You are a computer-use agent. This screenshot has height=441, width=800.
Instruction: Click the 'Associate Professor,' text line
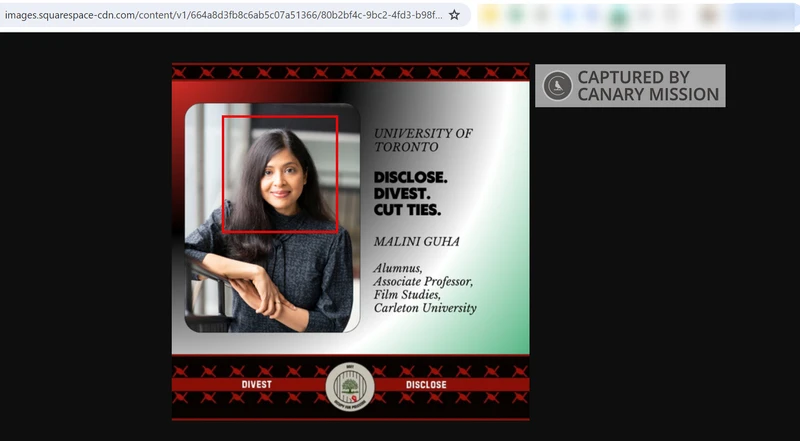click(423, 282)
